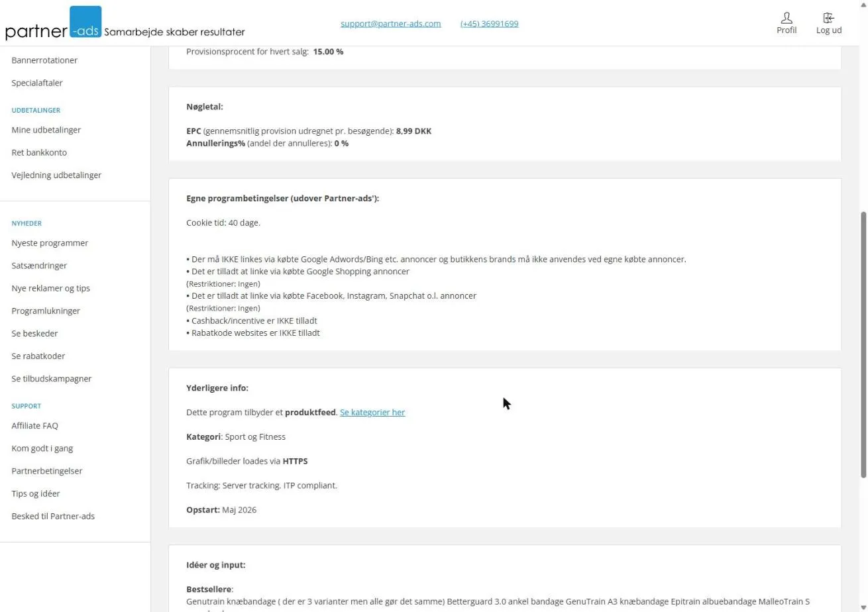Open Mine udbetalinger page
868x612 pixels.
tap(46, 130)
